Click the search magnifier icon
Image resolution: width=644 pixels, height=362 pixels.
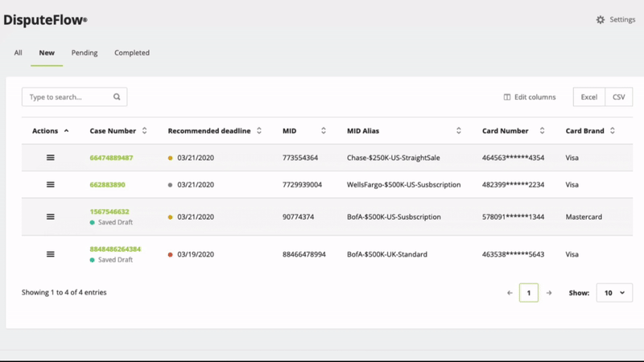click(117, 97)
